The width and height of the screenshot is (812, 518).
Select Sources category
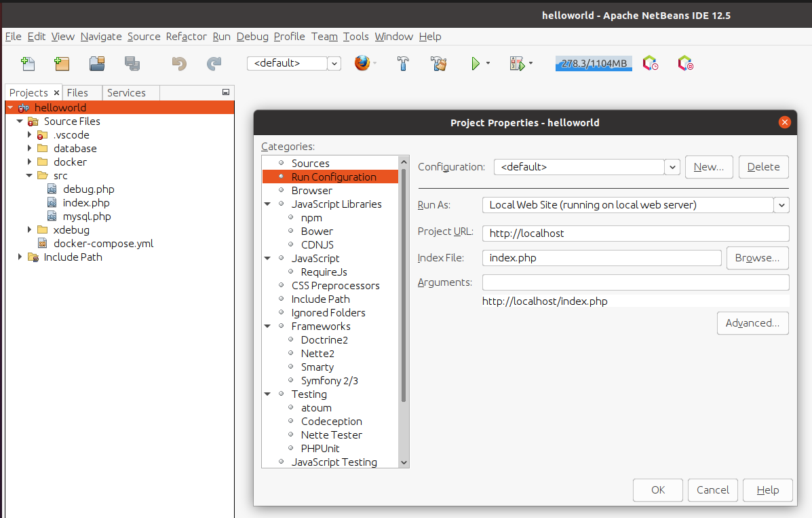[x=310, y=164]
